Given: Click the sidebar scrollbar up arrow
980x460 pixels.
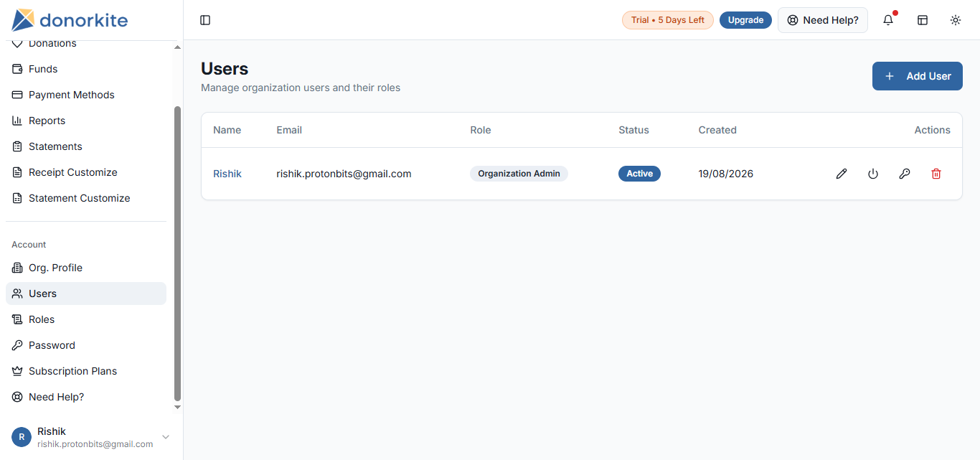Looking at the screenshot, I should 178,47.
